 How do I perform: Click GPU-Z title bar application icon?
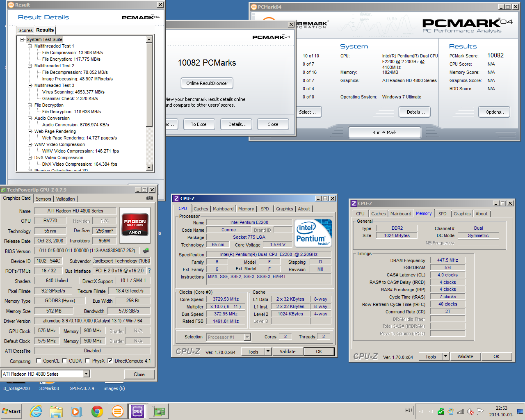[x=3, y=190]
